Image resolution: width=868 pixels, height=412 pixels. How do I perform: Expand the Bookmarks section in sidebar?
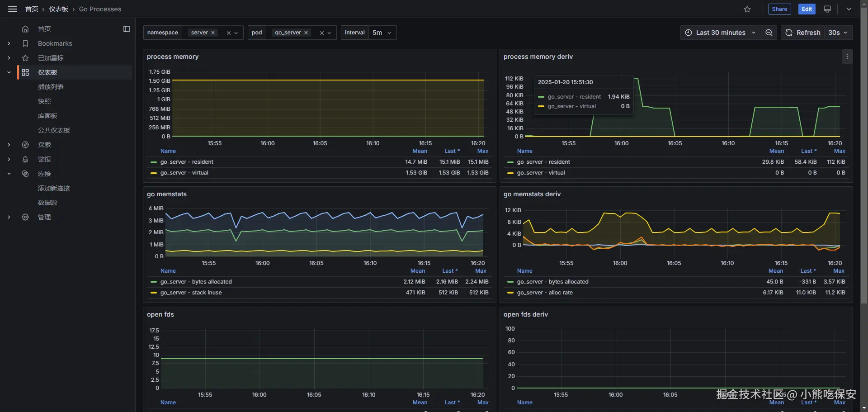9,43
